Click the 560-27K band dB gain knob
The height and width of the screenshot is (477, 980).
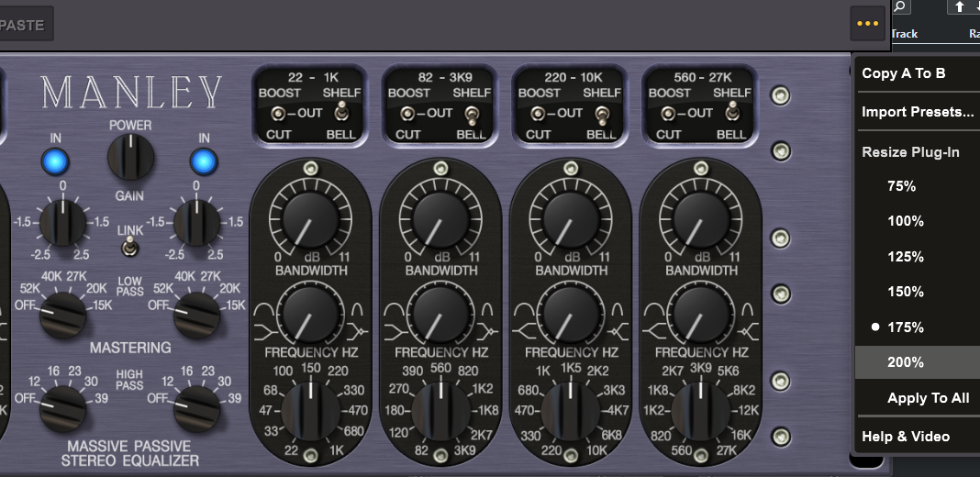tap(701, 219)
